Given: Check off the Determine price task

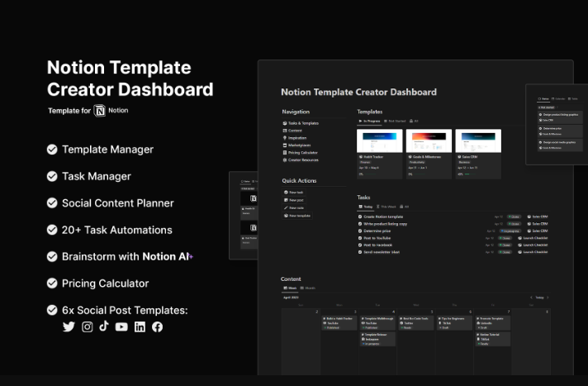Looking at the screenshot, I should tap(360, 230).
